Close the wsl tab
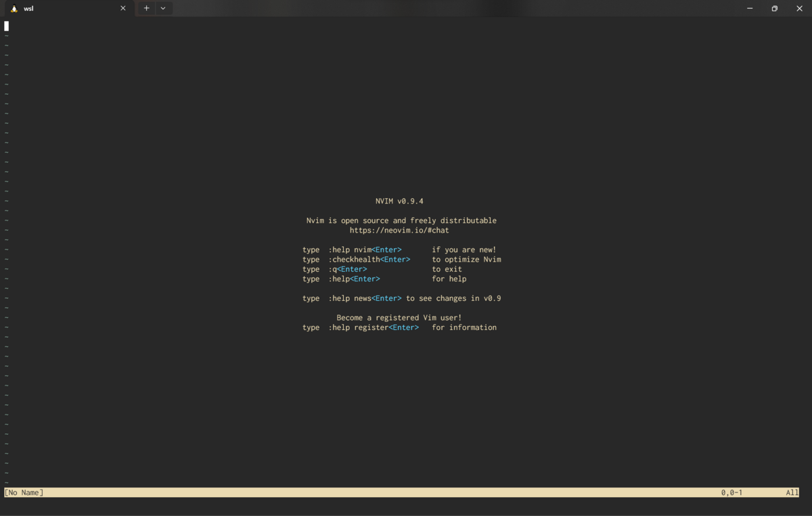The height and width of the screenshot is (516, 812). (x=122, y=8)
